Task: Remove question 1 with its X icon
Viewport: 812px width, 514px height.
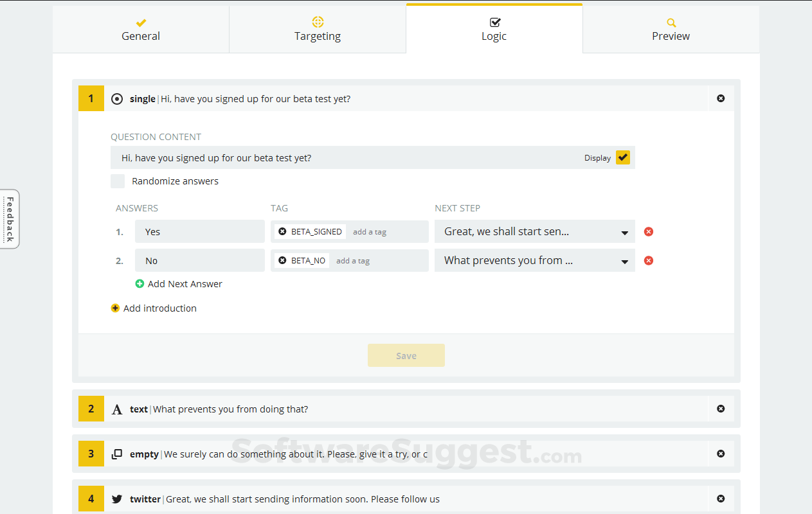Action: 721,98
